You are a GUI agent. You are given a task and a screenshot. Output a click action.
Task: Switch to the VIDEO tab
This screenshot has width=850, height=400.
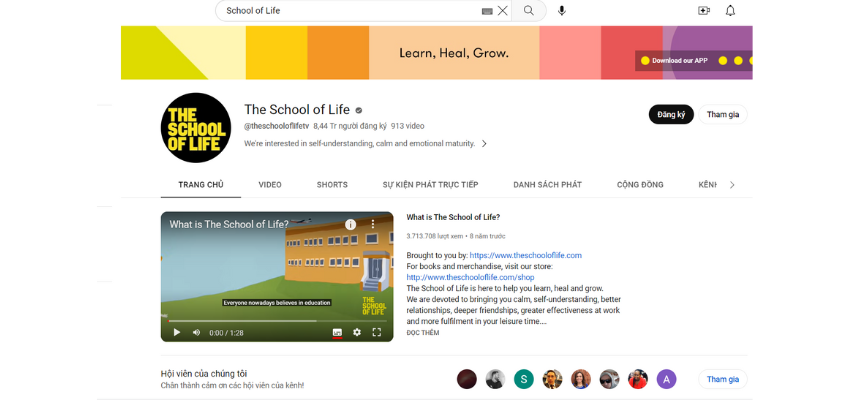click(x=270, y=185)
